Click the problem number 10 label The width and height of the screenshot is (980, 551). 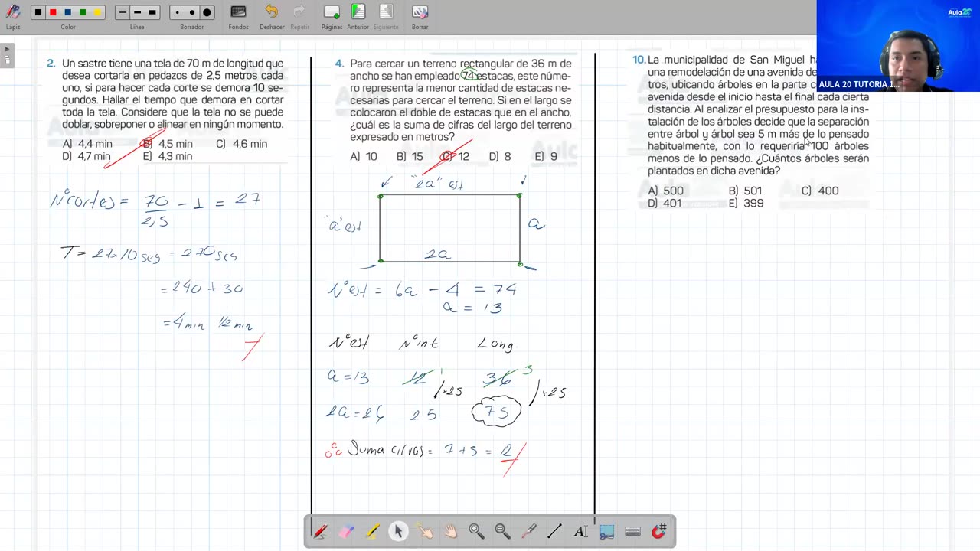coord(639,60)
